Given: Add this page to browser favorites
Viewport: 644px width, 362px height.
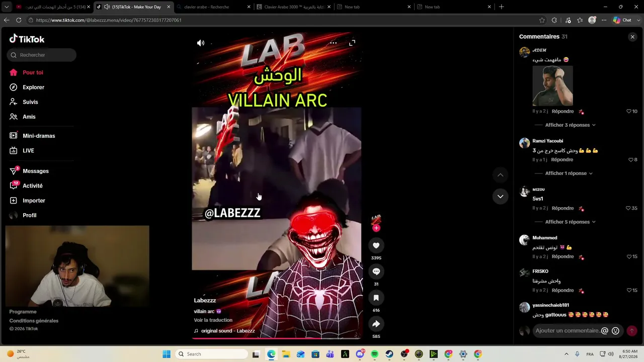Looking at the screenshot, I should tap(542, 20).
